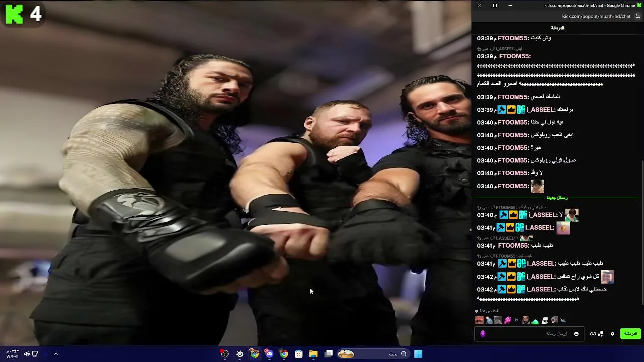Click the reply arrow above طيب طيب by FTOOM55
644x362 pixels.
479,238
